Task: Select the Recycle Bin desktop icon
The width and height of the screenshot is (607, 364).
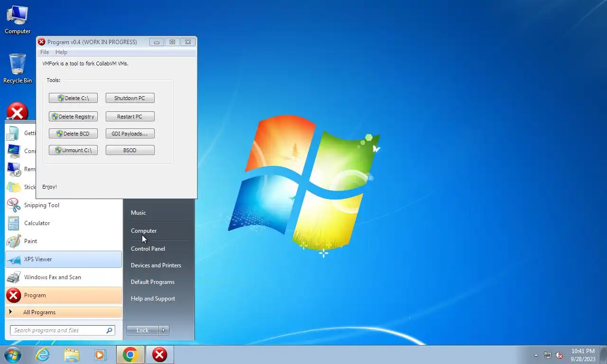Action: coord(18,69)
